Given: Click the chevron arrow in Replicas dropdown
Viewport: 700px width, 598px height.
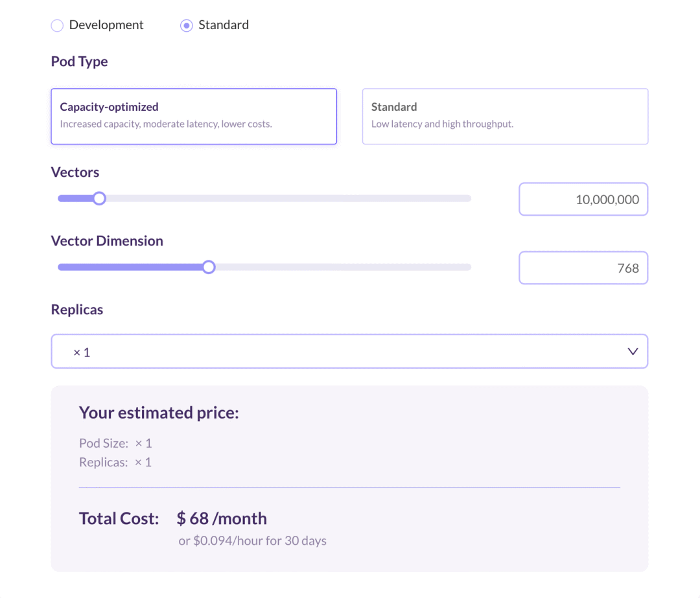Looking at the screenshot, I should (633, 352).
